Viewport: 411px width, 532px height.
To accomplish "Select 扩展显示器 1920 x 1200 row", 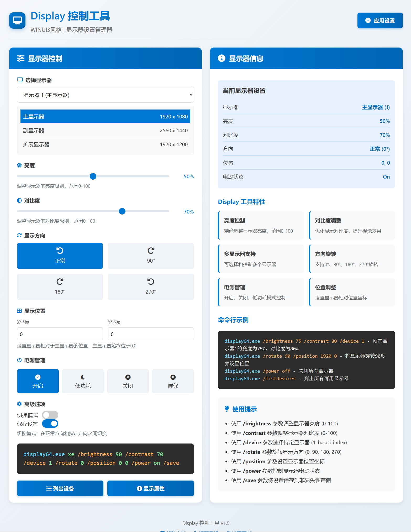I will [x=106, y=144].
